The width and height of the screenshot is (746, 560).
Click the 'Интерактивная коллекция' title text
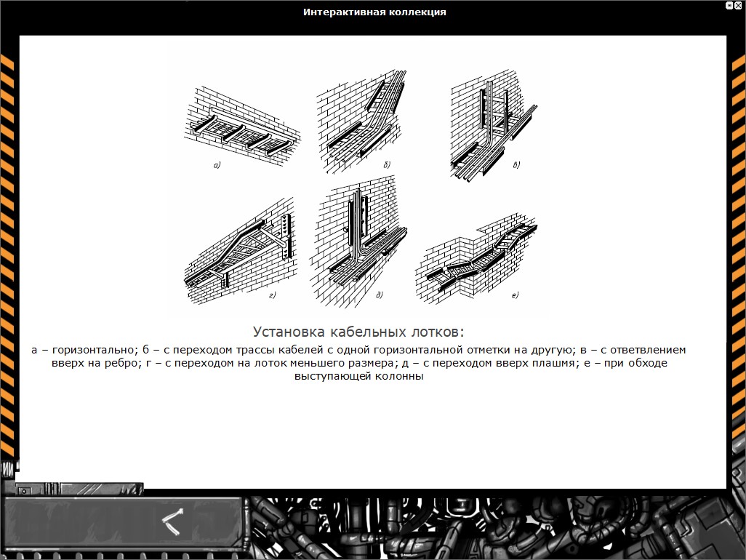[x=374, y=12]
